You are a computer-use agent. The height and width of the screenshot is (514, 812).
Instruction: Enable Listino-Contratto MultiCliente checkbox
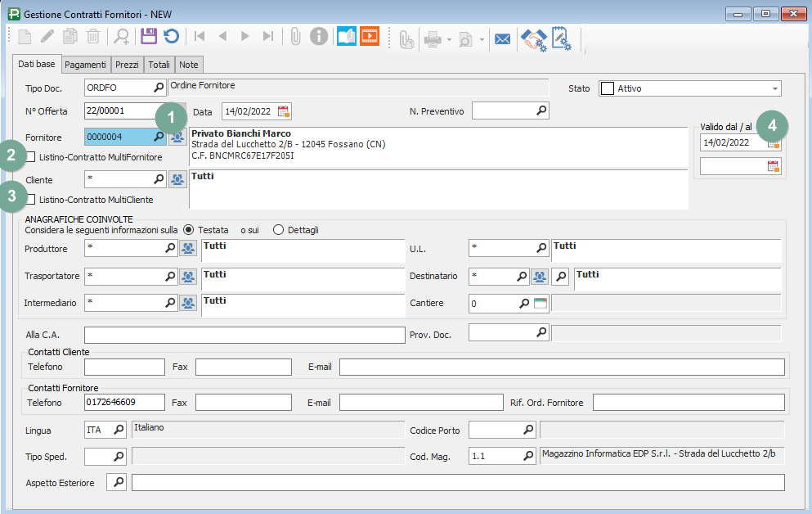31,199
